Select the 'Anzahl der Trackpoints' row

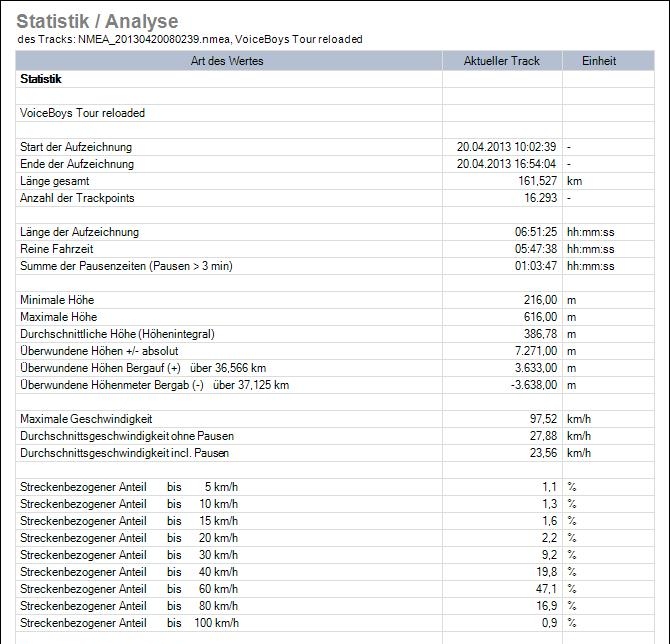77,198
